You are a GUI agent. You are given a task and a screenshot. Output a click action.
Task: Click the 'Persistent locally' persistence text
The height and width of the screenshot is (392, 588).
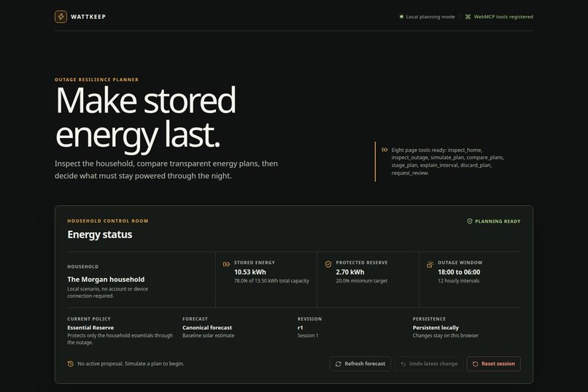pyautogui.click(x=436, y=328)
